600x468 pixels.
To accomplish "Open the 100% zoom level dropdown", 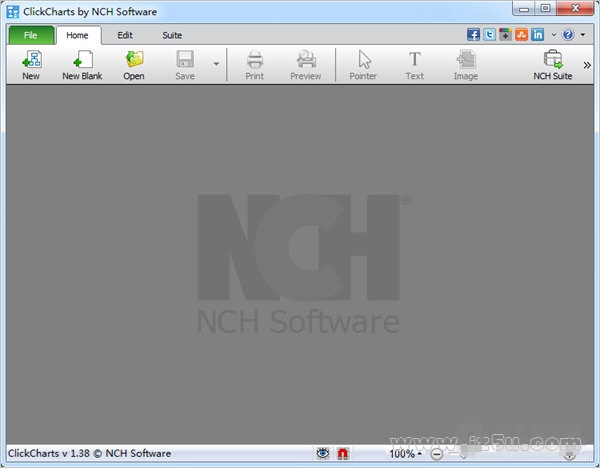I will point(405,454).
